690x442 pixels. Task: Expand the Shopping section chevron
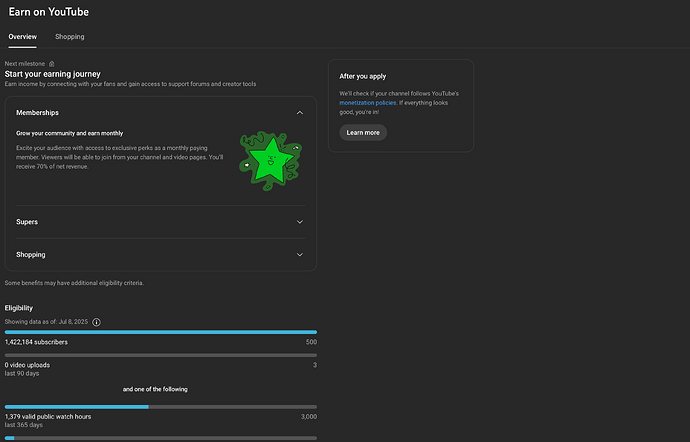point(300,254)
